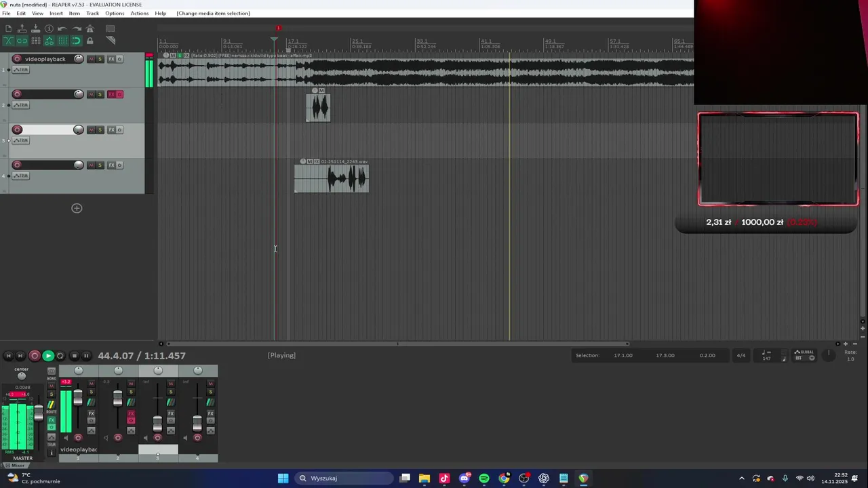Image resolution: width=868 pixels, height=488 pixels.
Task: Open the TRIM envelope button of videoplayback track
Action: (20, 70)
